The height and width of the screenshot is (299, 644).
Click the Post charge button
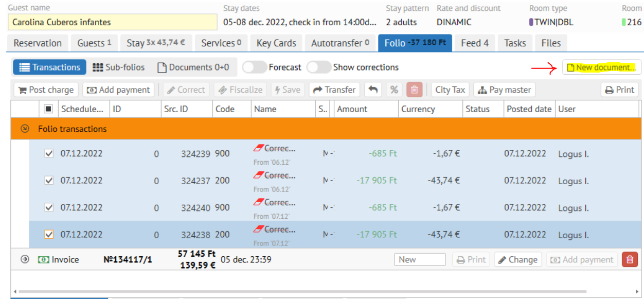46,90
